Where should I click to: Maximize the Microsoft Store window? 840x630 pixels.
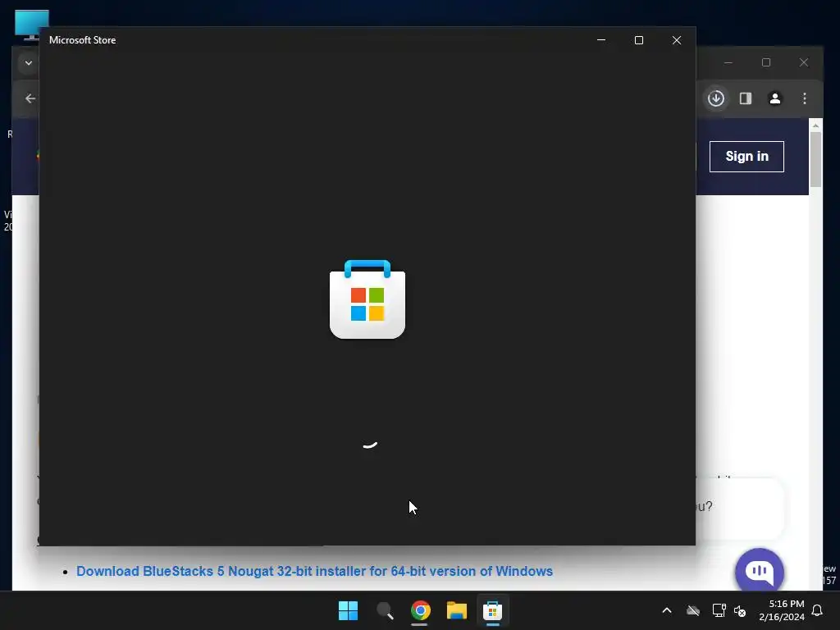pos(638,40)
